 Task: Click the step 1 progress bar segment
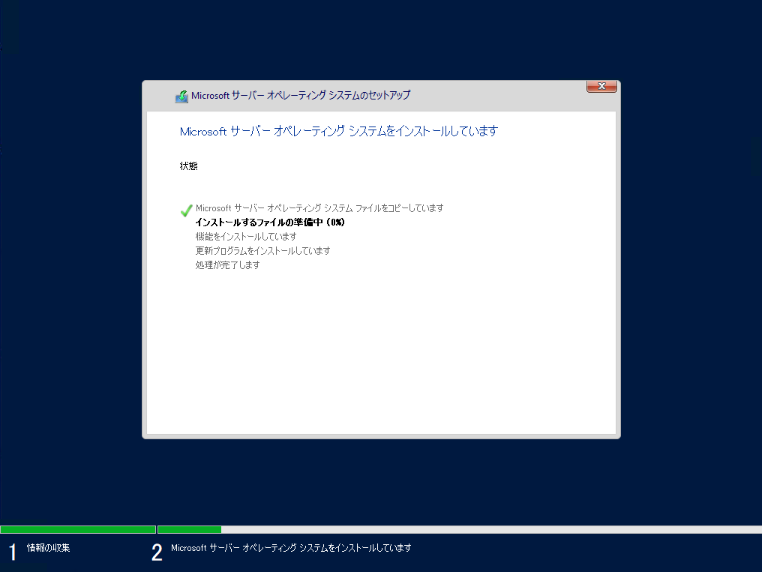point(78,530)
